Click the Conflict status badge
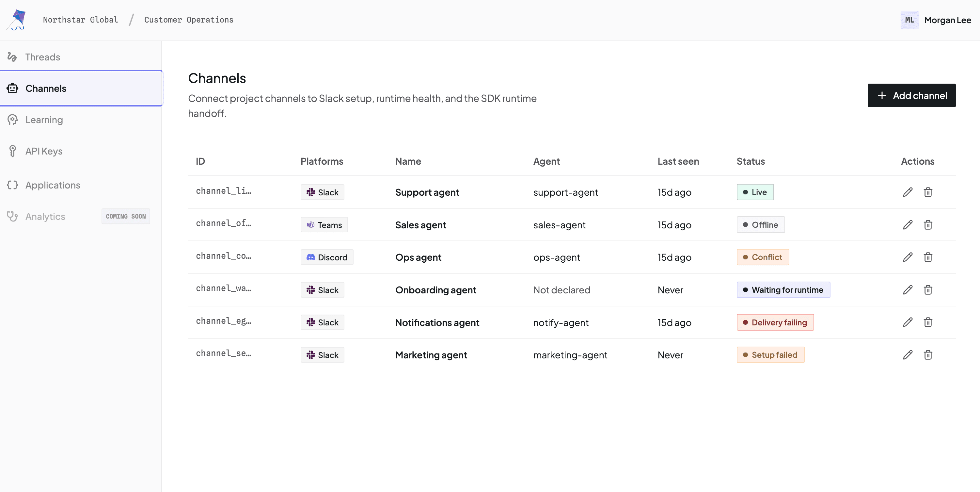Screen dimensions: 980x492 click(x=763, y=257)
